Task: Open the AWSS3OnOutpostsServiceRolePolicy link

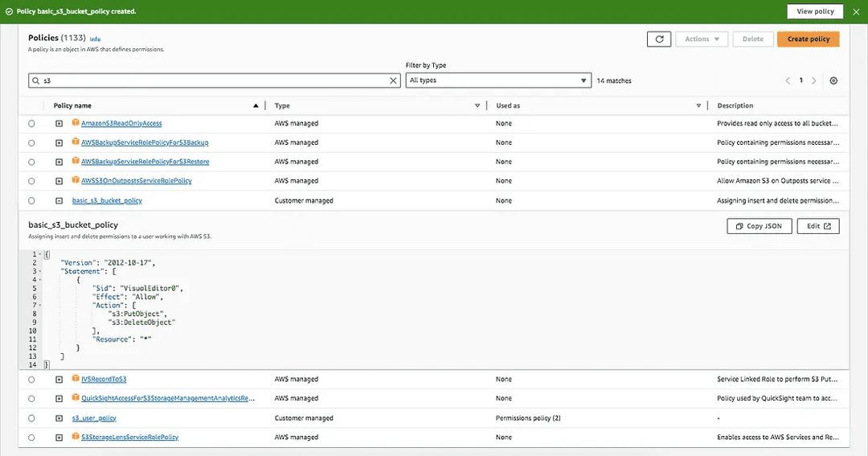Action: (136, 181)
